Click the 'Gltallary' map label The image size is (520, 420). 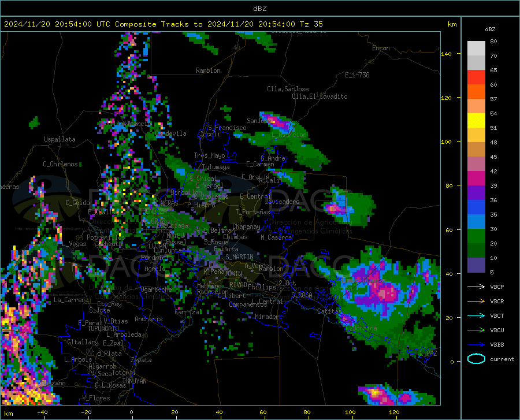[x=83, y=342]
